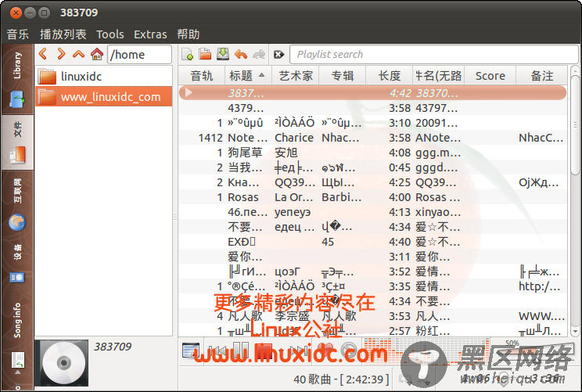Click the Playlist search field
This screenshot has height=392, width=582.
(x=433, y=55)
